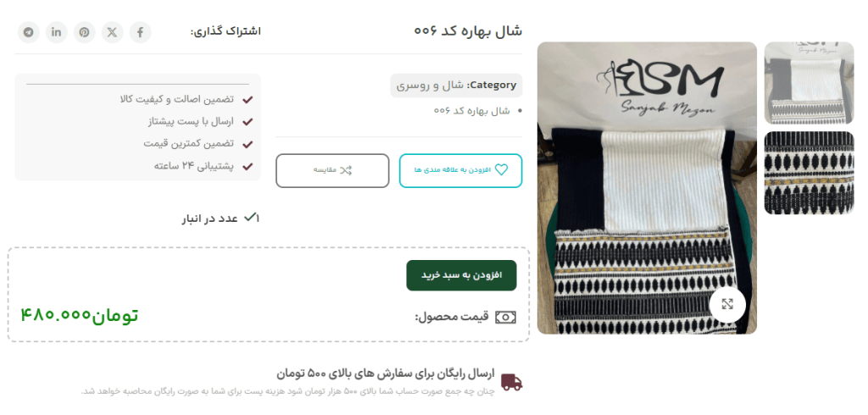Select first product thumbnail with logo
Image resolution: width=868 pixels, height=415 pixels.
point(809,83)
